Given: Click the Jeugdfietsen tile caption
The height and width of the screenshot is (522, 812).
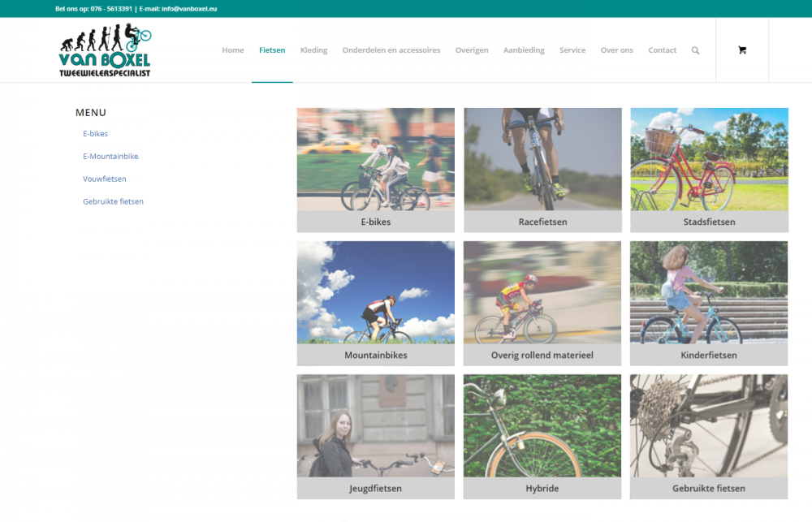Looking at the screenshot, I should point(375,489).
